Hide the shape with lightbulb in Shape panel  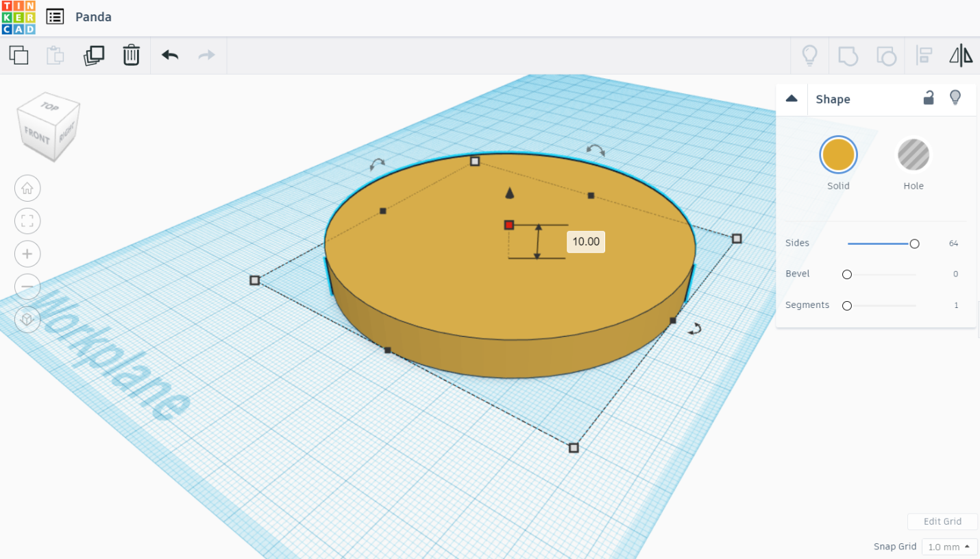[x=955, y=98]
